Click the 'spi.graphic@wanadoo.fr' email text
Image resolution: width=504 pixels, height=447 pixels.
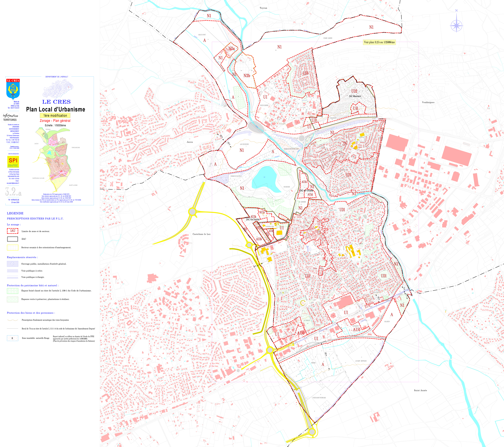[x=13, y=183]
